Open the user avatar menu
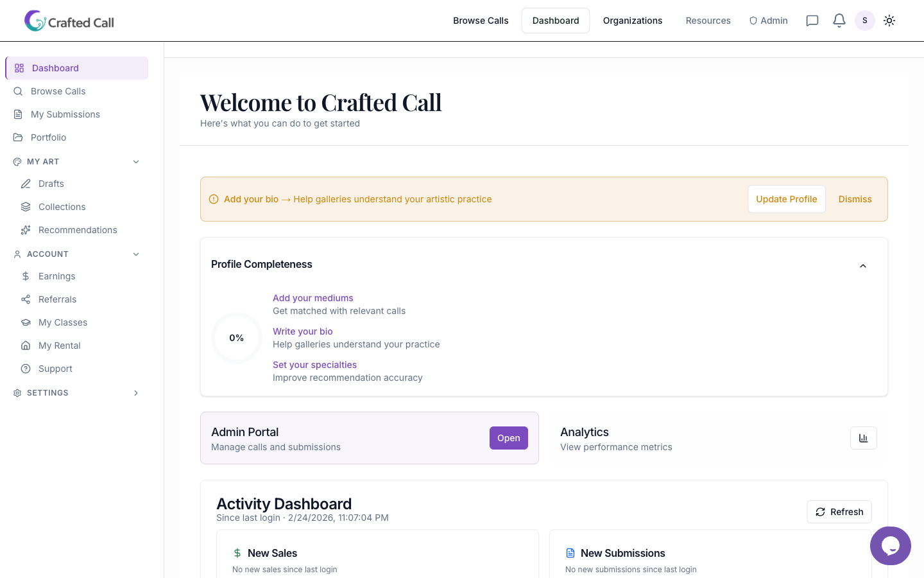 [864, 20]
